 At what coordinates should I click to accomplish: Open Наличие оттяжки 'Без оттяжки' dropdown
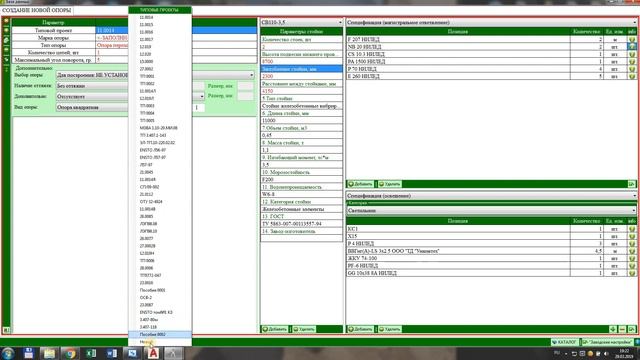tap(92, 86)
